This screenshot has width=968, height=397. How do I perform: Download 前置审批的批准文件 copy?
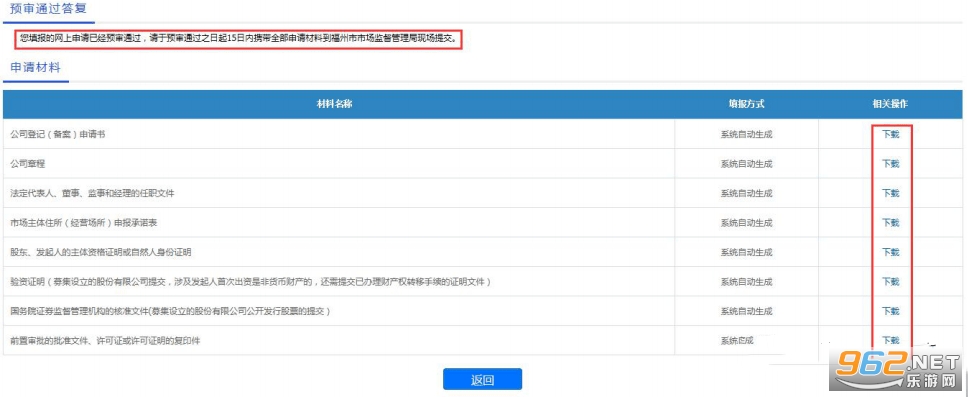pyautogui.click(x=890, y=340)
